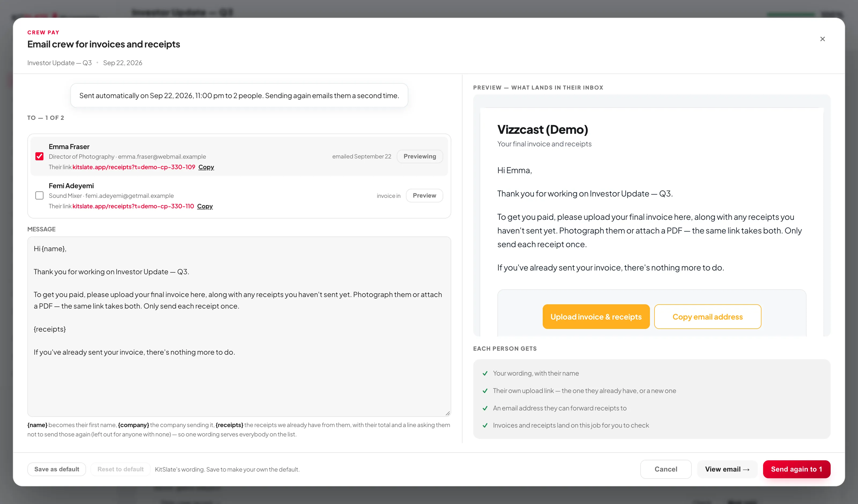This screenshot has width=858, height=504.
Task: Open link ending demo-cp-330-109
Action: 134,167
